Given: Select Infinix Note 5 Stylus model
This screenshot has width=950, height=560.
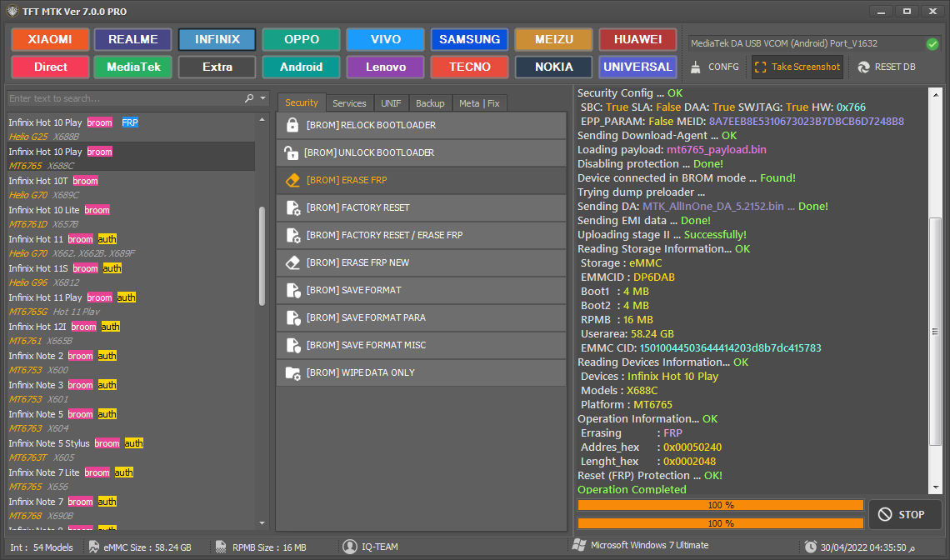Looking at the screenshot, I should point(131,450).
